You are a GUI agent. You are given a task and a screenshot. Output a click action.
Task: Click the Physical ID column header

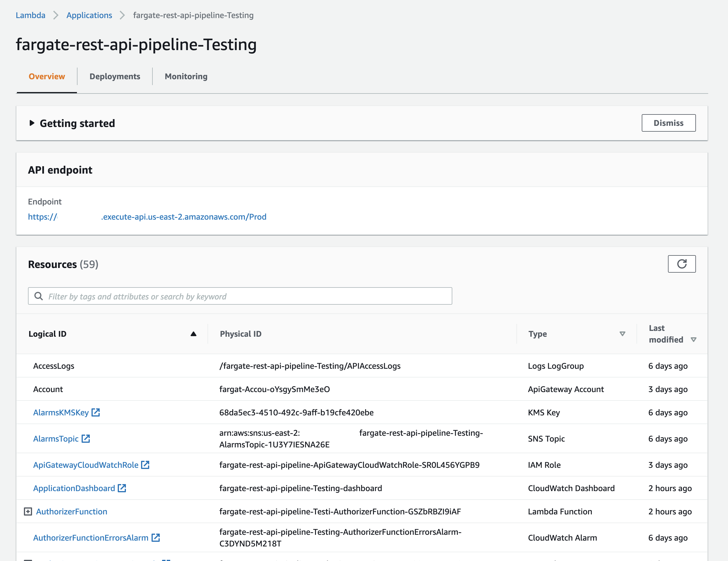[x=241, y=334]
